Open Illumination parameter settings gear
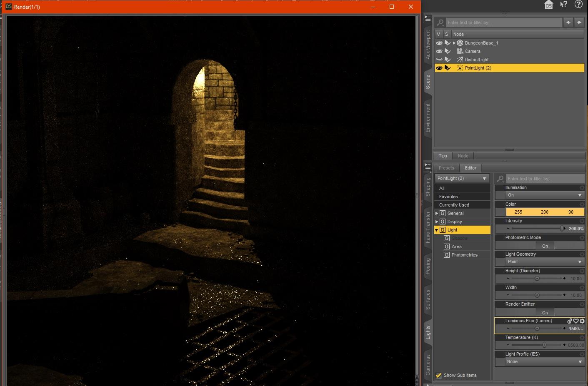 [582, 188]
